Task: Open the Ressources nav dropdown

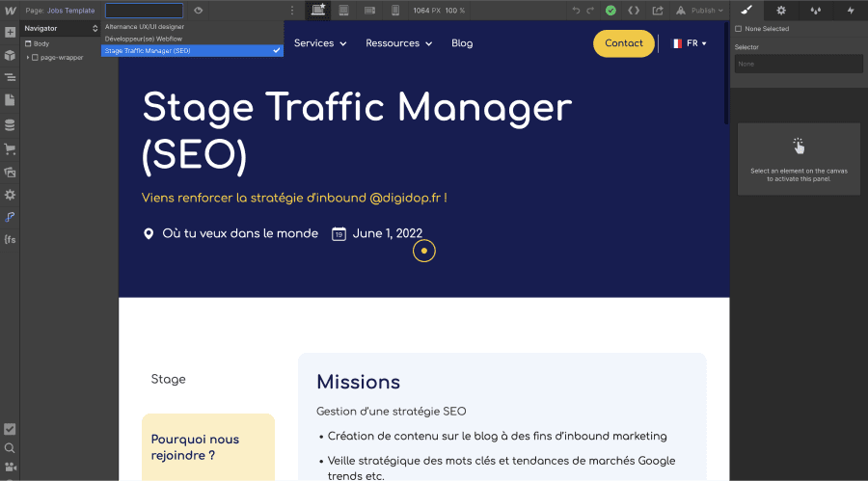Action: point(398,43)
